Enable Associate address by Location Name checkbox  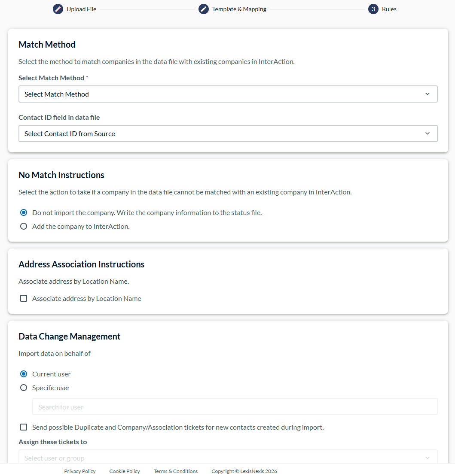coord(23,298)
